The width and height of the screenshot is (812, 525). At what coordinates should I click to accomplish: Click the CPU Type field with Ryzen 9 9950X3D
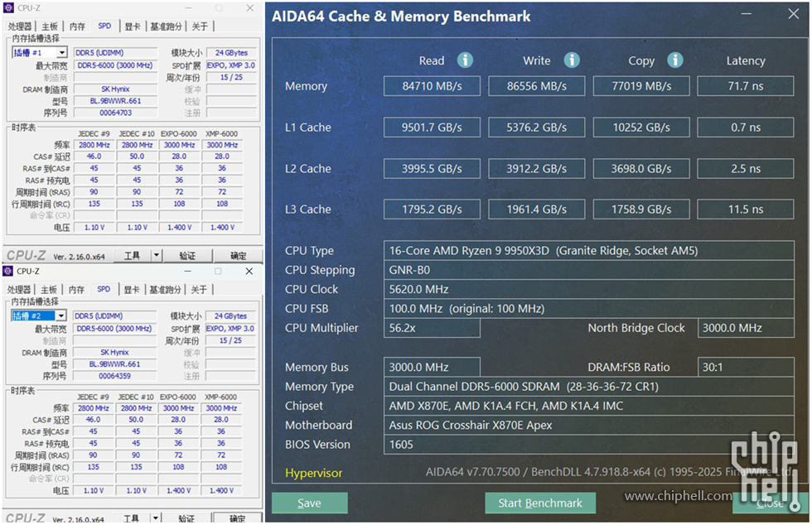pyautogui.click(x=589, y=251)
